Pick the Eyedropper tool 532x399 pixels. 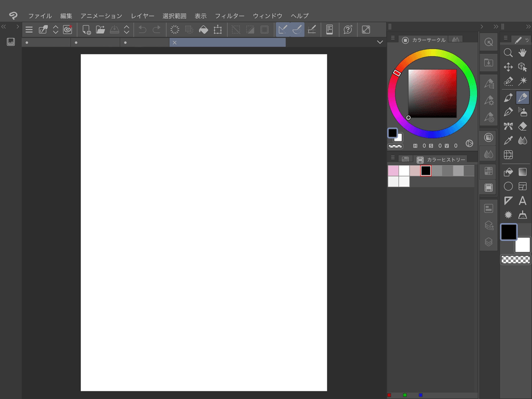pyautogui.click(x=508, y=141)
